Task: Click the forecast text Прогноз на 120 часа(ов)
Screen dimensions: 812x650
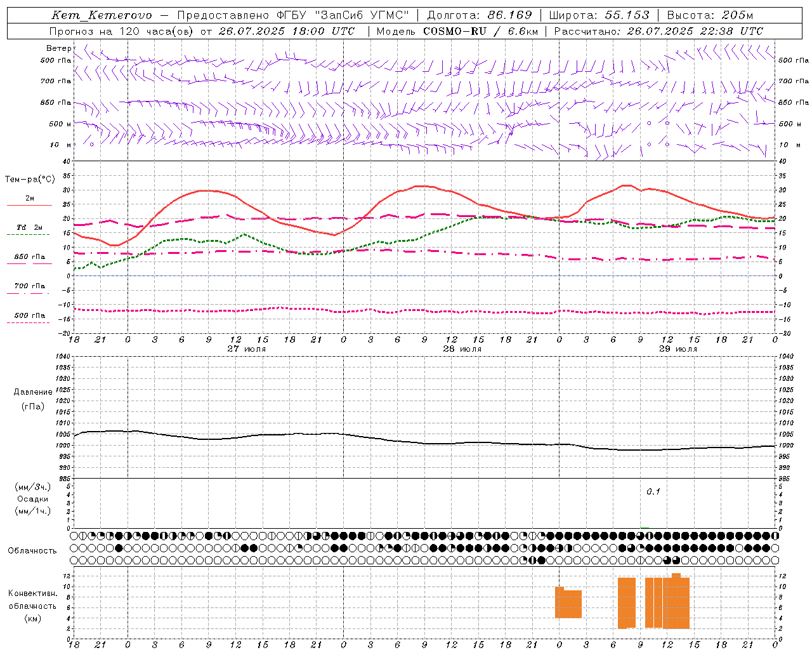Action: [122, 31]
